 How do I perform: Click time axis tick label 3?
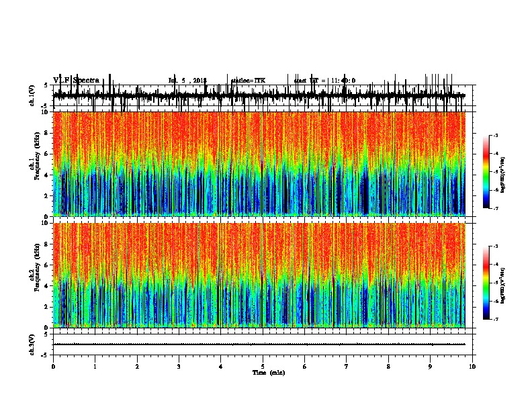[x=179, y=367]
